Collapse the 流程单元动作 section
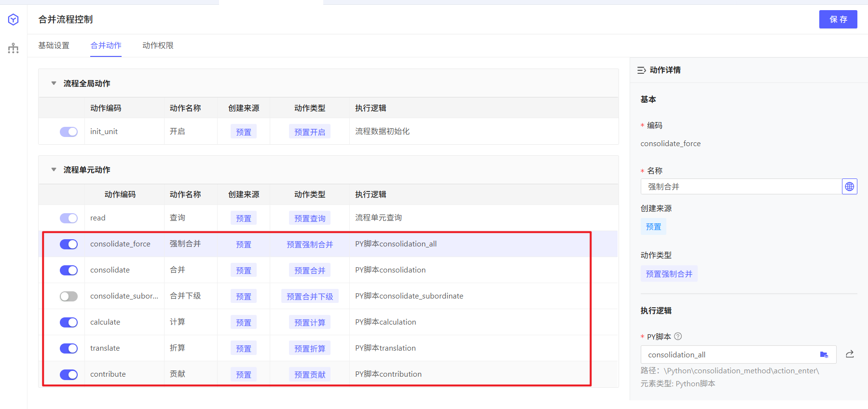This screenshot has width=868, height=409. click(54, 170)
